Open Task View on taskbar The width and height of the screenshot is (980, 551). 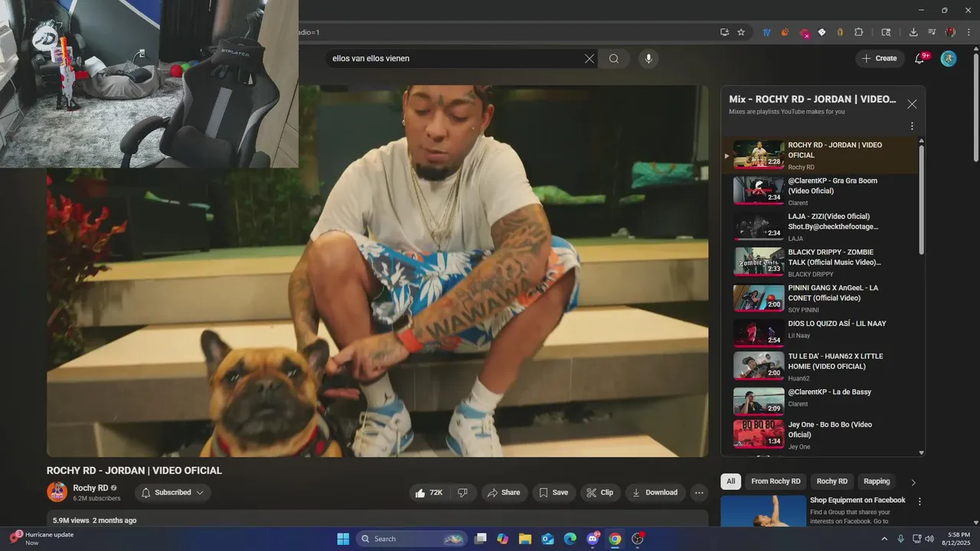[481, 539]
